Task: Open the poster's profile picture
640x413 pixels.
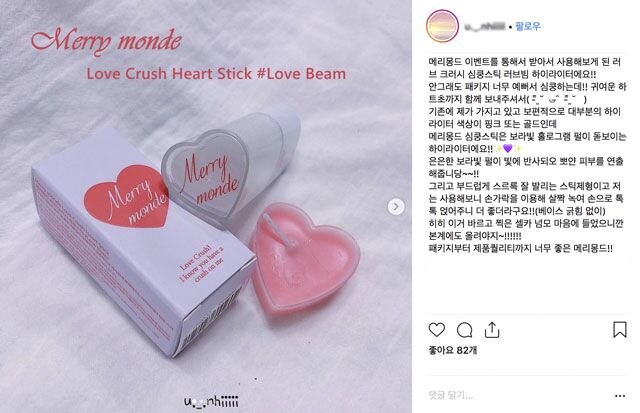Action: click(442, 26)
